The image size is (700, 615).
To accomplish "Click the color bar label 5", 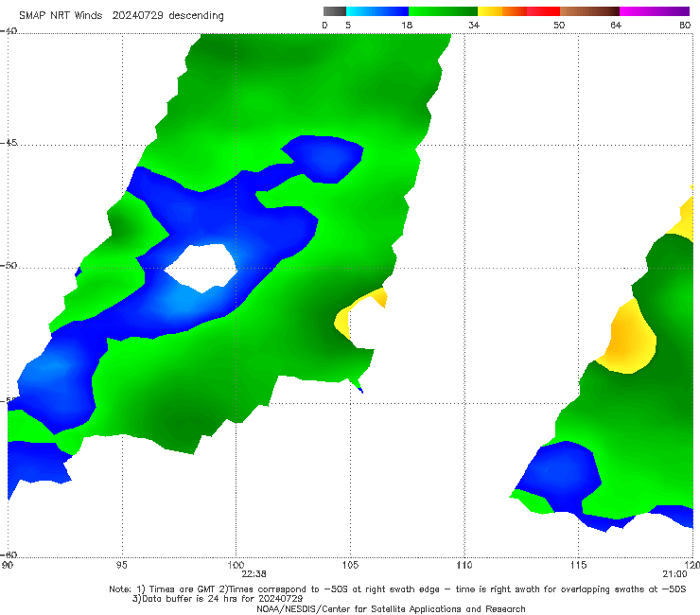I will click(x=348, y=25).
